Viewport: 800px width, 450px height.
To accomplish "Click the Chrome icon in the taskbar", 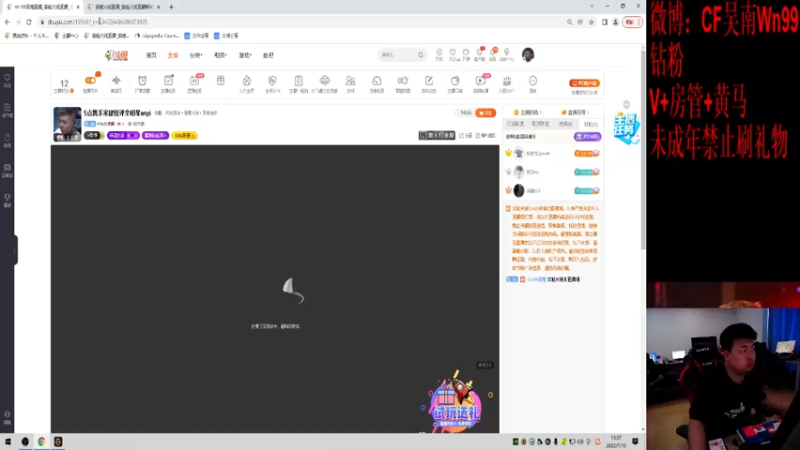I will (x=41, y=441).
